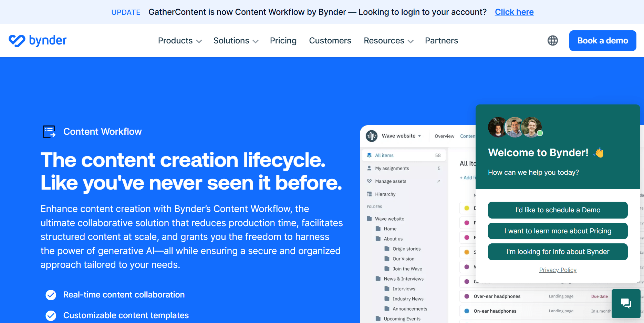The width and height of the screenshot is (644, 323).
Task: Click the Wave website folder icon
Action: coord(369,219)
